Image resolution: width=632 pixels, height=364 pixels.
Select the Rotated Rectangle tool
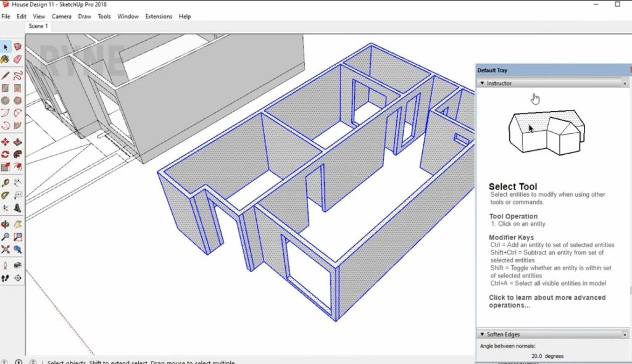click(17, 88)
